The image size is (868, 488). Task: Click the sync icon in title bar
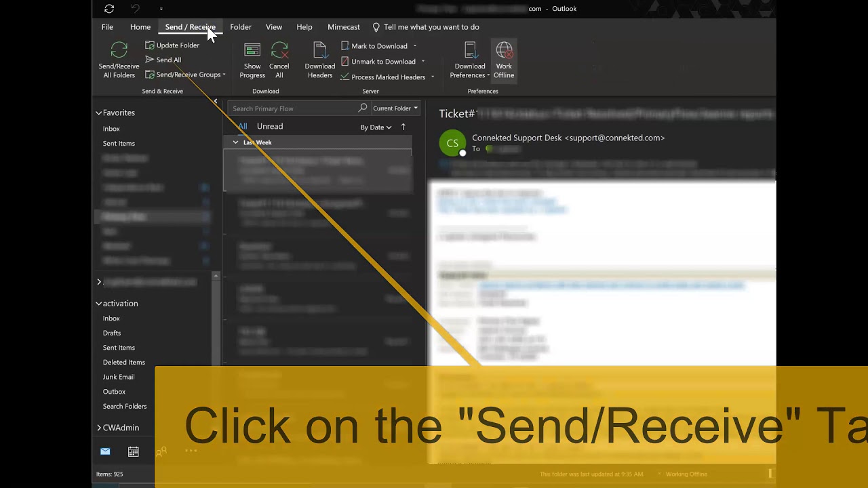tap(109, 9)
